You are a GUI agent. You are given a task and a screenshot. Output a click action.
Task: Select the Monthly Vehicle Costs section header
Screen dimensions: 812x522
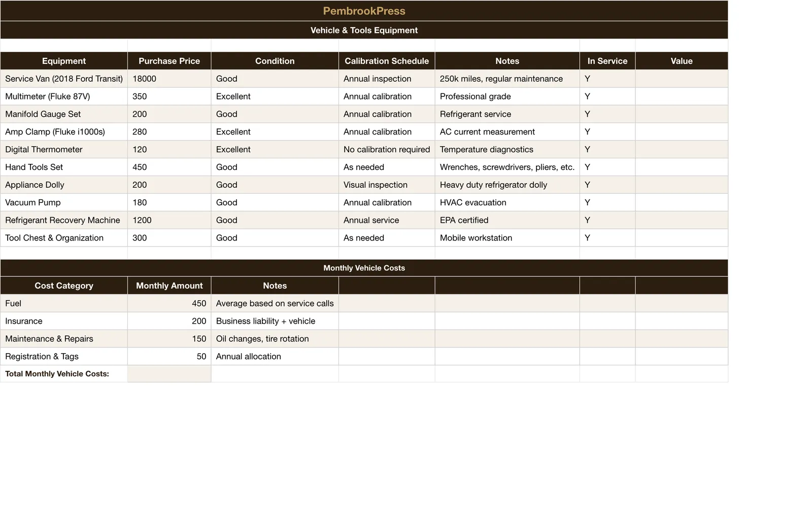click(364, 268)
